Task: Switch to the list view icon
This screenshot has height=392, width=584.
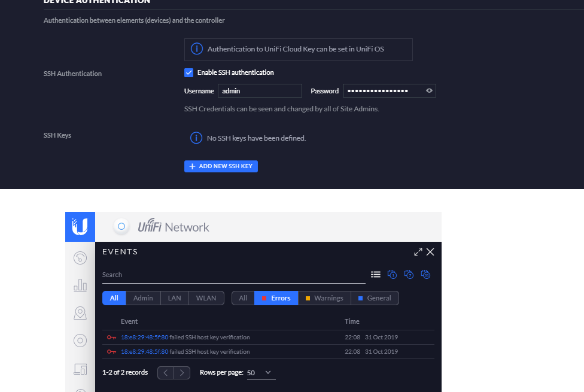Action: [376, 275]
